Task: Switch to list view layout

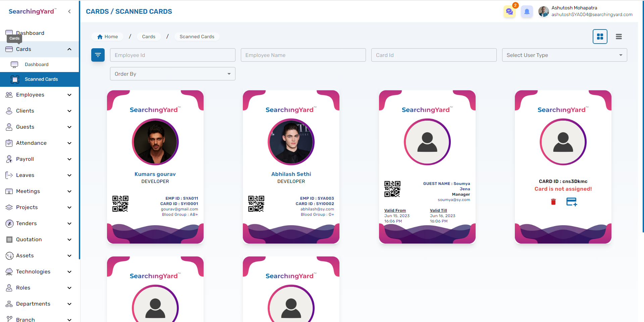Action: (619, 37)
